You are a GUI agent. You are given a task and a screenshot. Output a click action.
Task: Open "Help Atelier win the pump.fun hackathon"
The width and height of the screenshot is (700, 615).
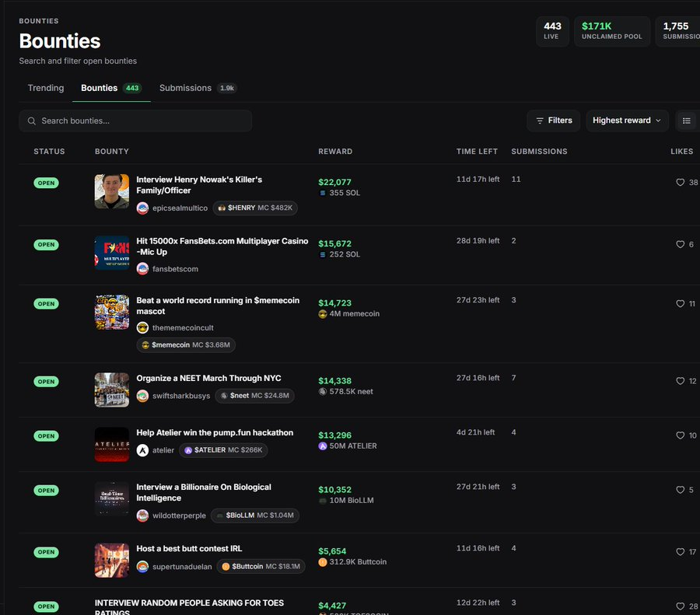tap(215, 432)
